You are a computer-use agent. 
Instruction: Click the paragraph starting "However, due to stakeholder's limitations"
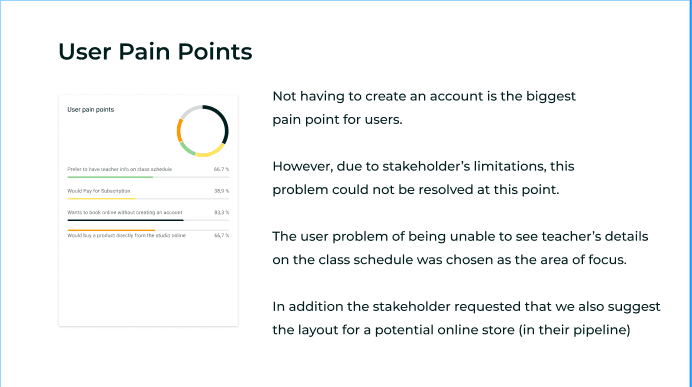(423, 178)
